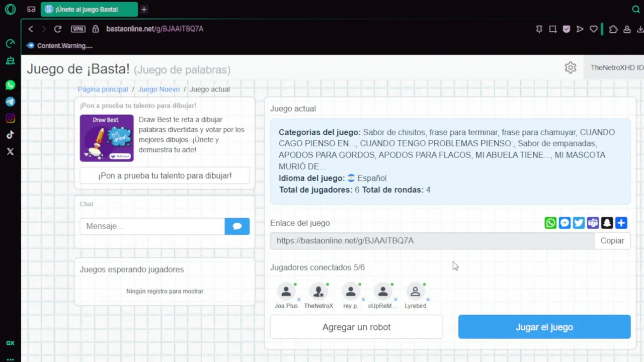Open the TheNetroX host avatar
The image size is (644, 362).
[318, 292]
